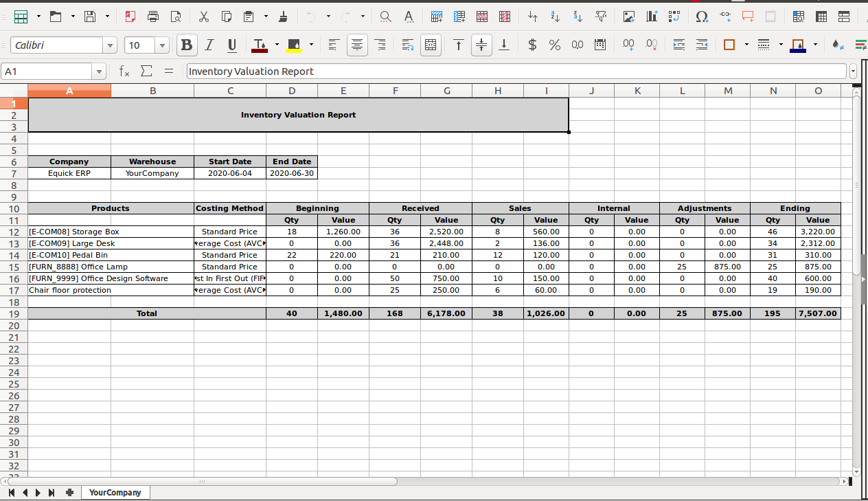
Task: Expand the Name Box dropdown arrow
Action: coord(100,71)
